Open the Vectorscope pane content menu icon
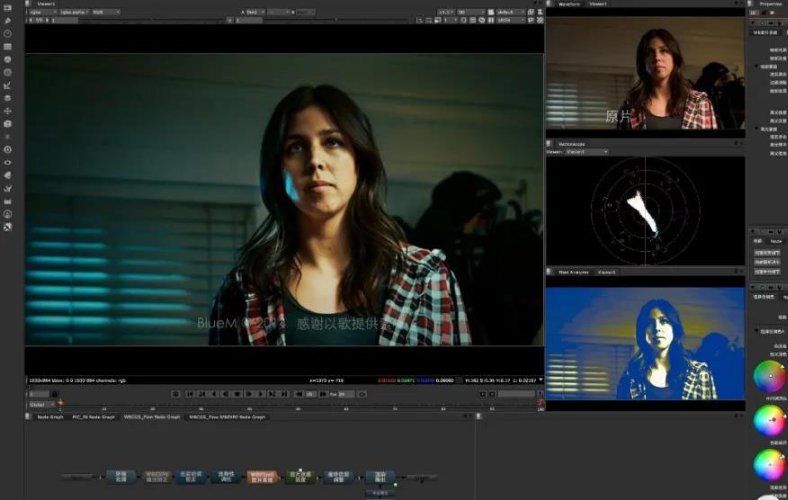This screenshot has width=788, height=500. [549, 144]
